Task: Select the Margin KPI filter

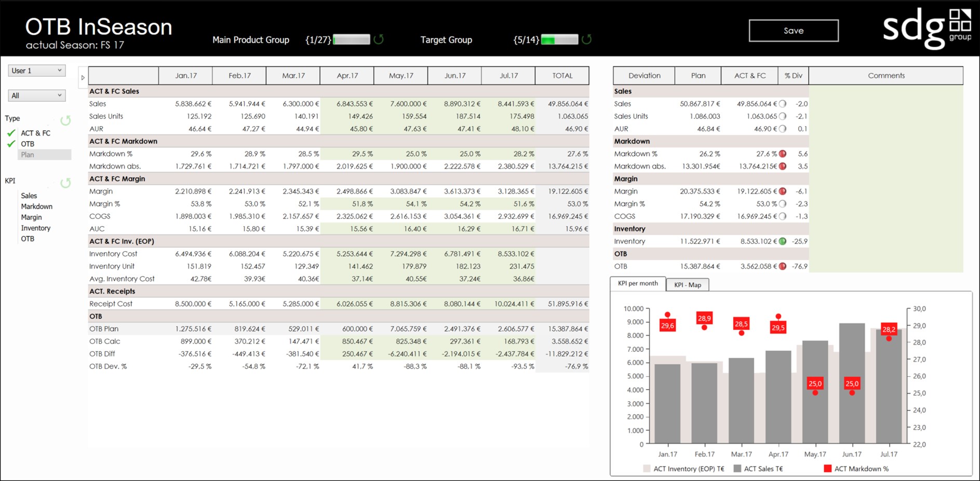Action: (31, 217)
